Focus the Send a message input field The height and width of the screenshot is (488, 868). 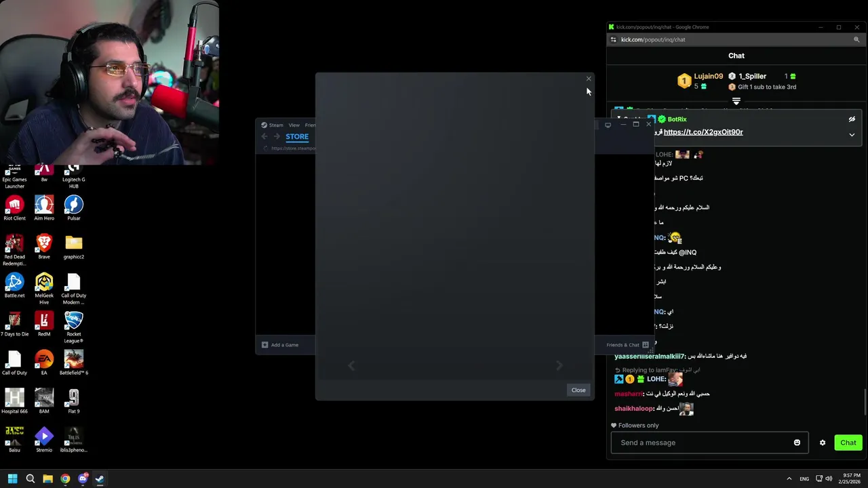coord(709,443)
